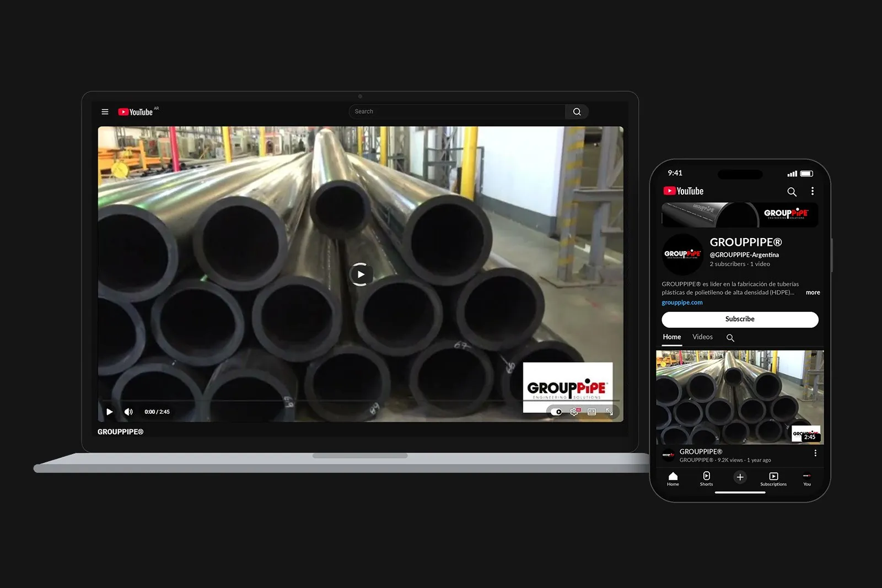
Task: Open the hamburger menu on laptop YouTube
Action: 105,112
